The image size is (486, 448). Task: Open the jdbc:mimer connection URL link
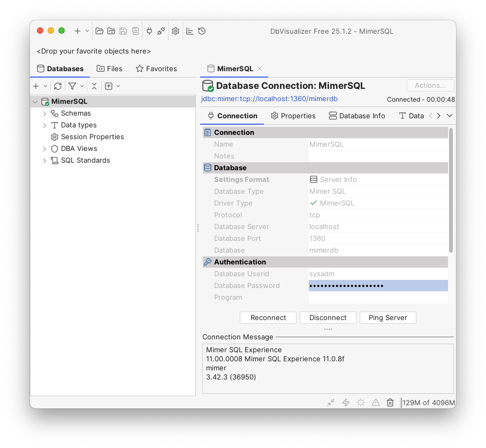click(x=269, y=98)
